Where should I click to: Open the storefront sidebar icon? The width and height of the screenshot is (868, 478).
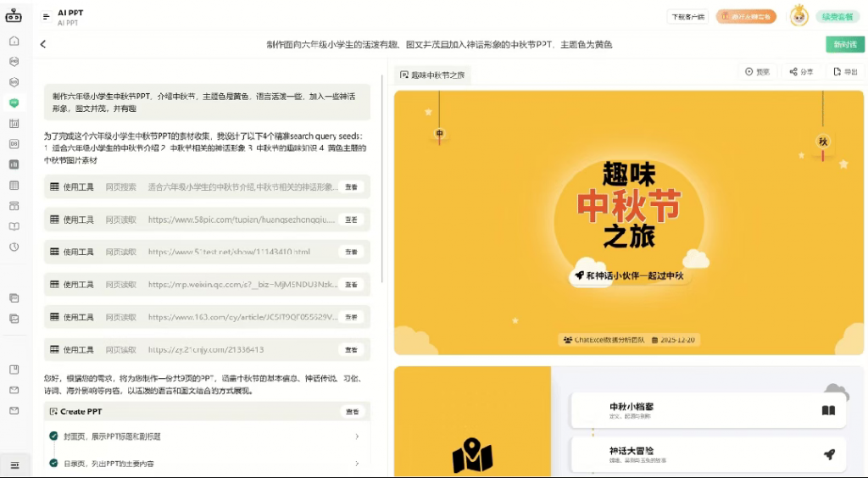pyautogui.click(x=14, y=206)
